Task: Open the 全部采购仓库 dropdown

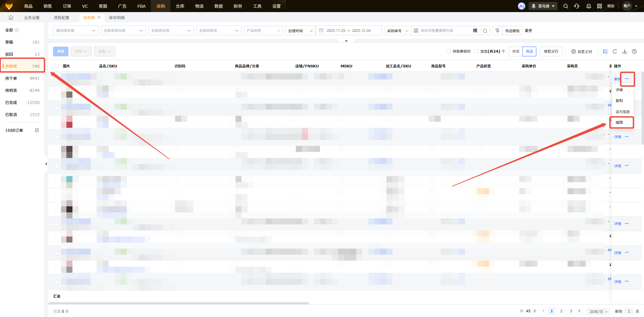Action: [123, 31]
